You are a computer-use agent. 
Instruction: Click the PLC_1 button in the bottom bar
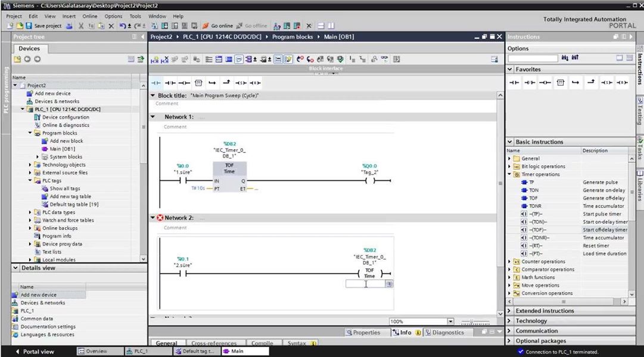[149, 351]
